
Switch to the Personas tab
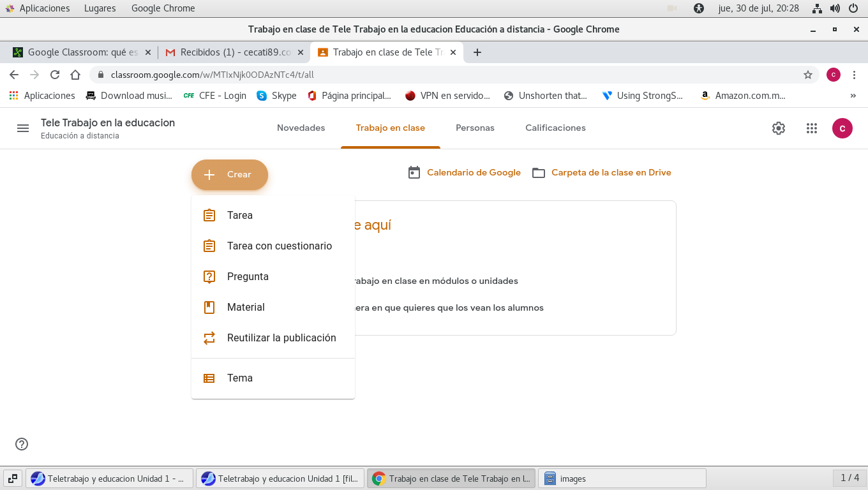point(475,128)
